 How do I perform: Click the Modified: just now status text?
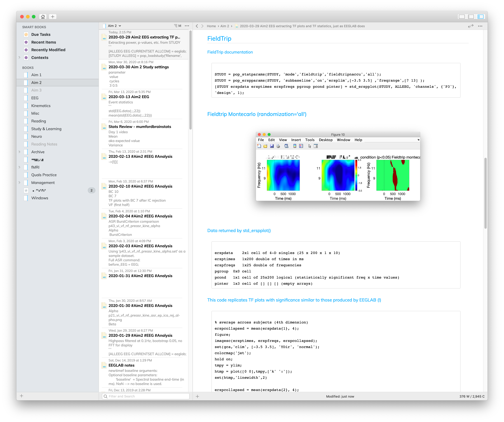tap(340, 396)
